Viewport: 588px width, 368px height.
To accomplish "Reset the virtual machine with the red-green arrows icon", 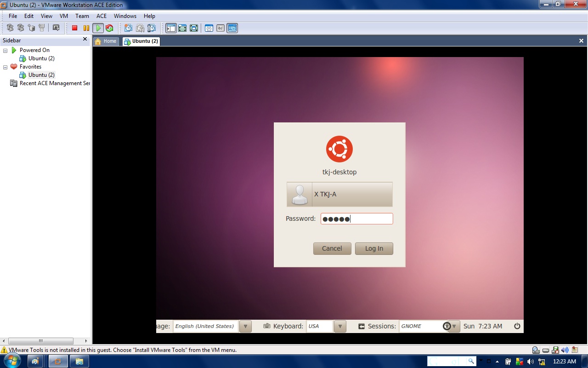I will pyautogui.click(x=109, y=28).
